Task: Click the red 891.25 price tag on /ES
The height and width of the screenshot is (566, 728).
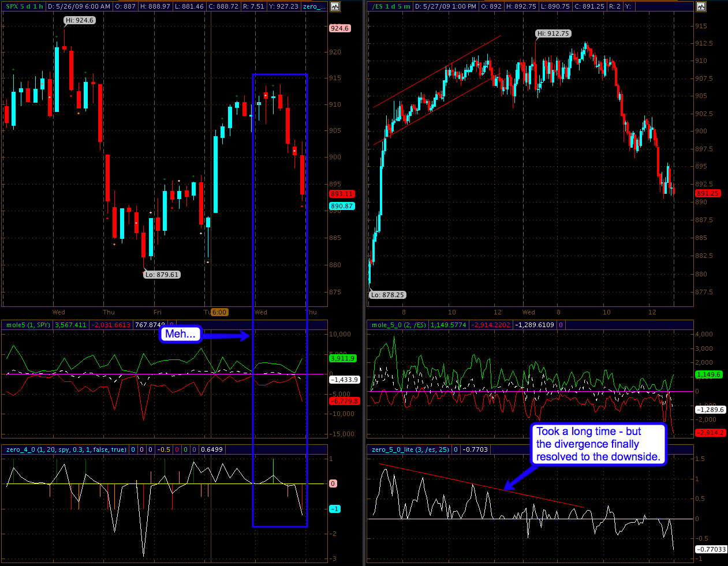Action: click(x=707, y=194)
